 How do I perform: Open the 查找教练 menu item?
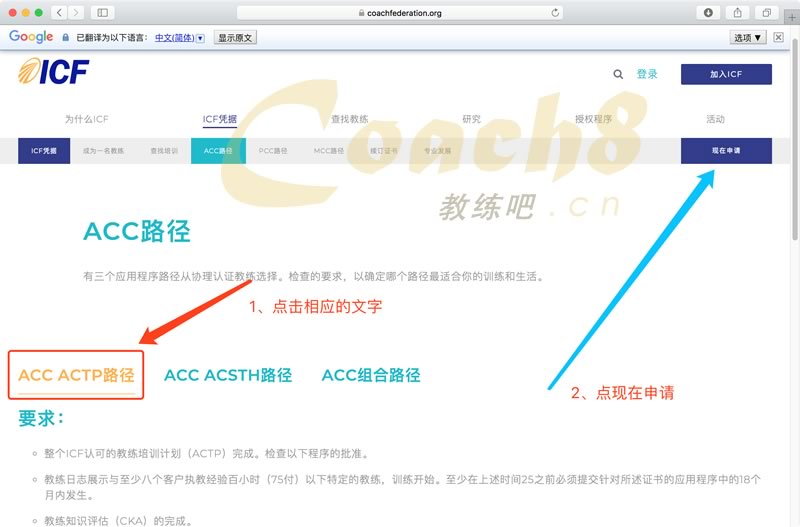349,119
